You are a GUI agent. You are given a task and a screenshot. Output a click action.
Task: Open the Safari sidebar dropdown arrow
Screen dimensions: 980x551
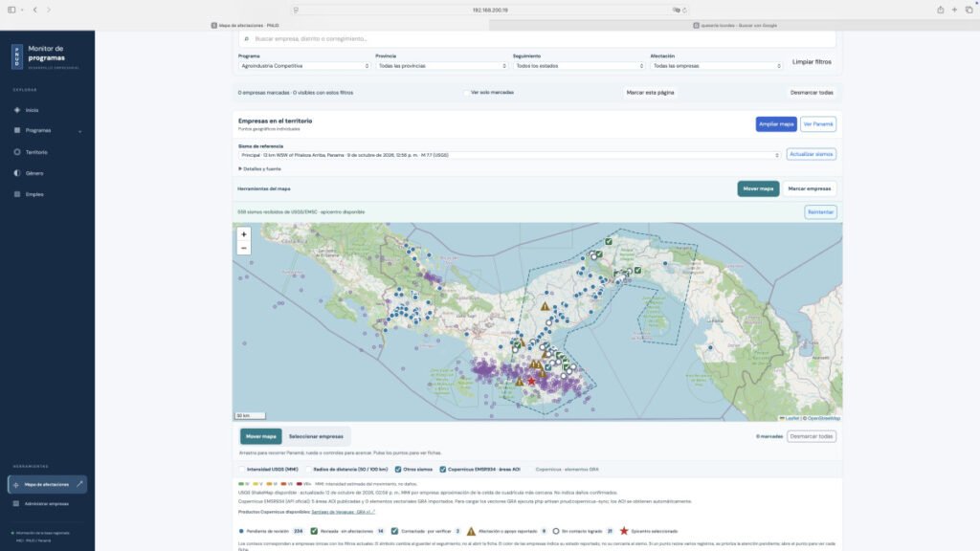[22, 10]
